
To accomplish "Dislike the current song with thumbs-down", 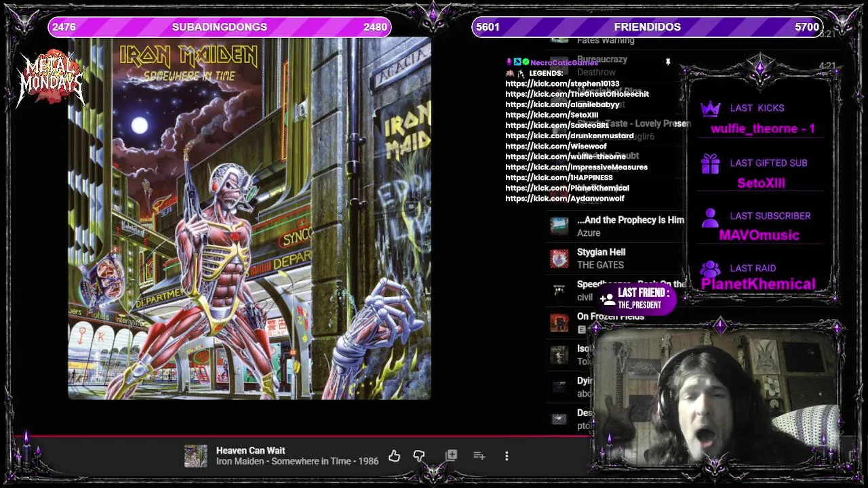I will [x=419, y=456].
